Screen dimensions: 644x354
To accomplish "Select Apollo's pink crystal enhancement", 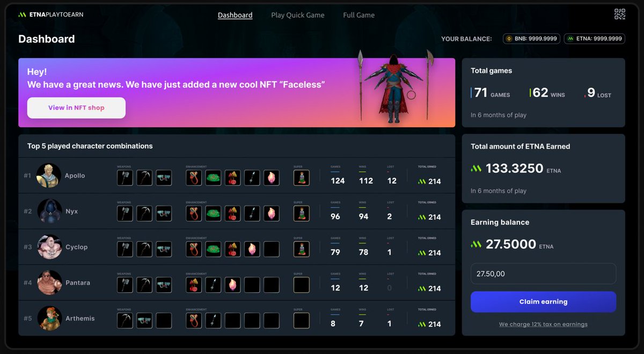I will pos(272,178).
